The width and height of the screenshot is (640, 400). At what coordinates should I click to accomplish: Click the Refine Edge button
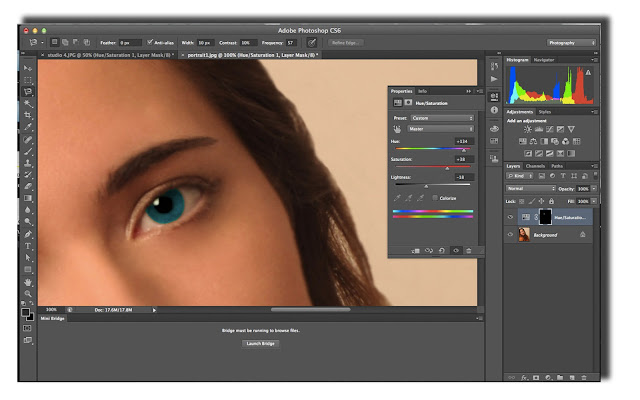pyautogui.click(x=346, y=42)
